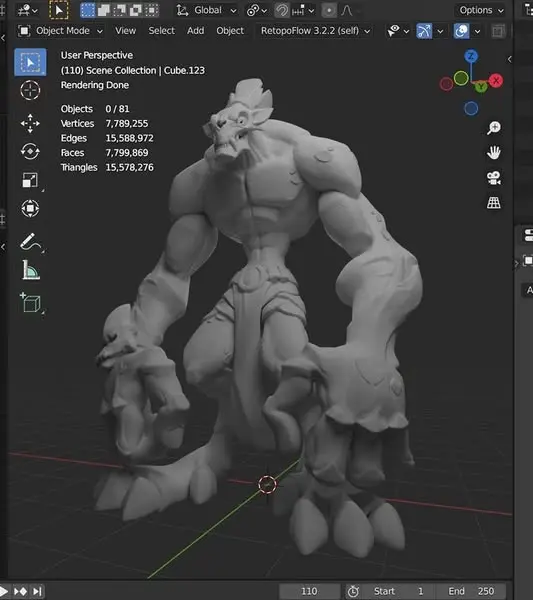The width and height of the screenshot is (533, 600).
Task: Select the Transform tool
Action: click(30, 209)
